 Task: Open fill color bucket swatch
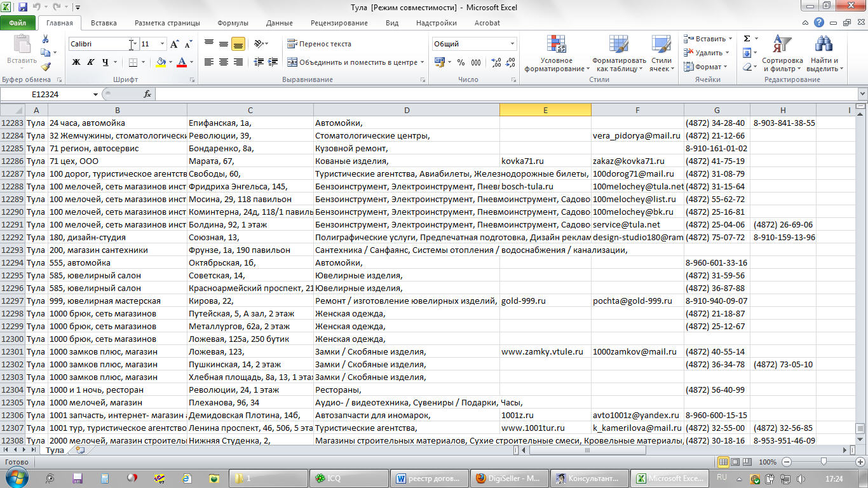coord(161,62)
